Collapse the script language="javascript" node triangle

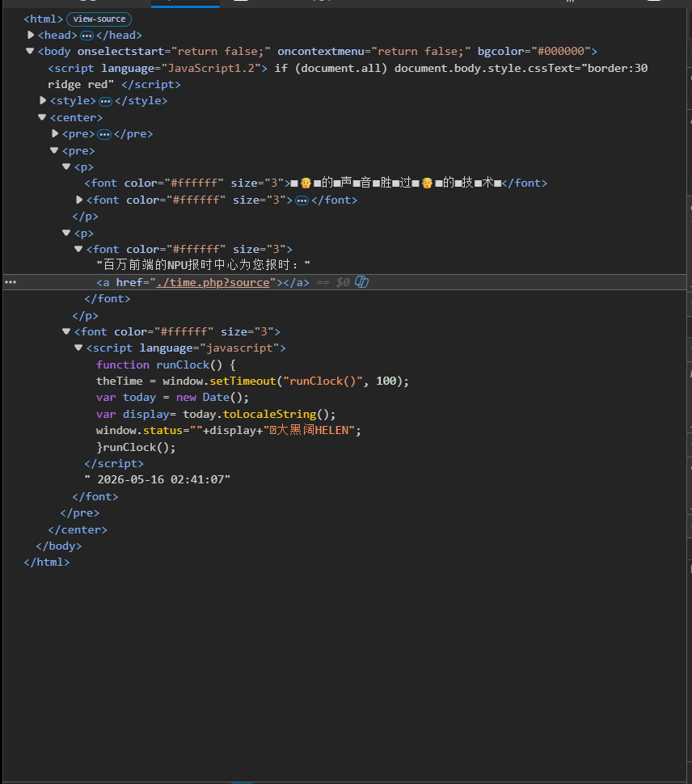point(78,348)
